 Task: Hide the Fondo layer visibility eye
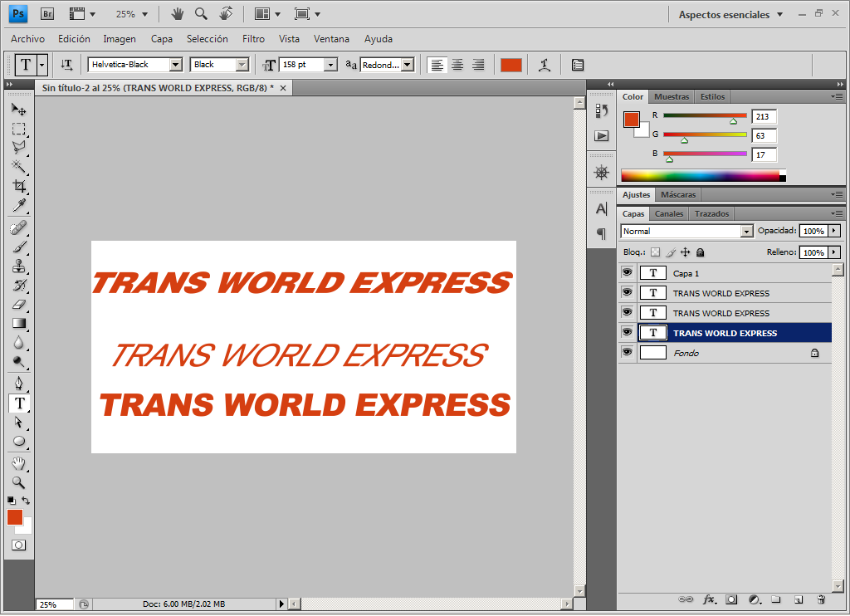pyautogui.click(x=628, y=352)
